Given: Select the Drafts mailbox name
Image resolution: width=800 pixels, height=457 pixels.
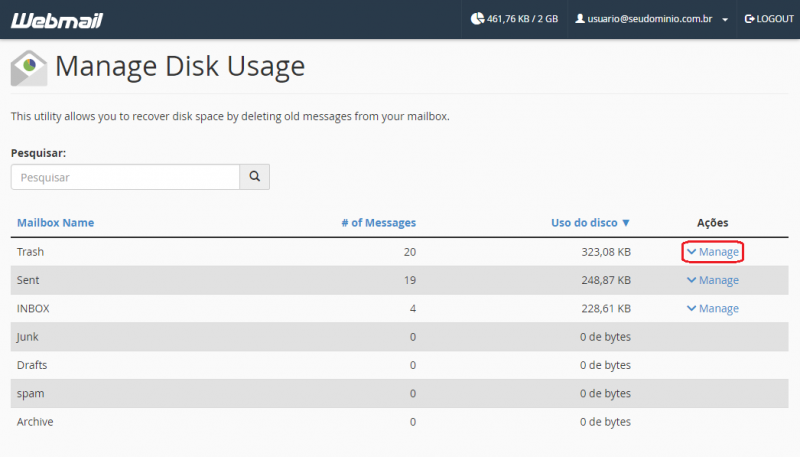Looking at the screenshot, I should pyautogui.click(x=32, y=365).
